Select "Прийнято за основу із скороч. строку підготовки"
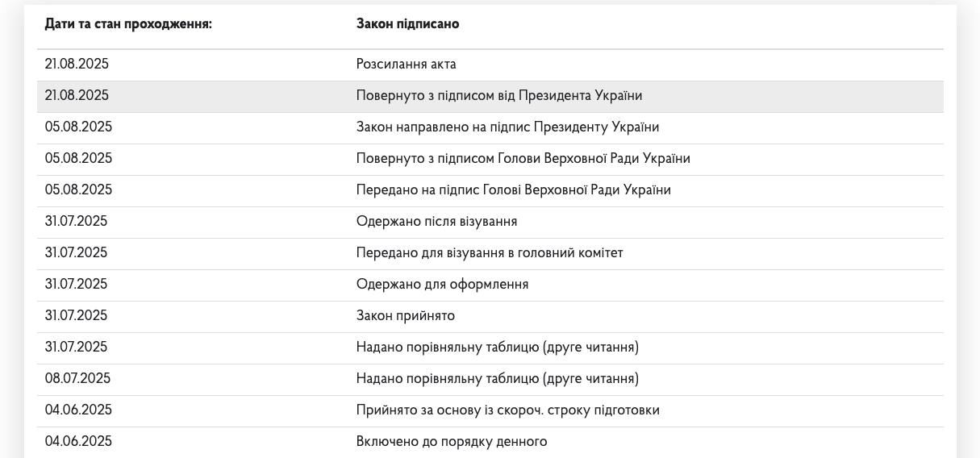 pos(507,410)
